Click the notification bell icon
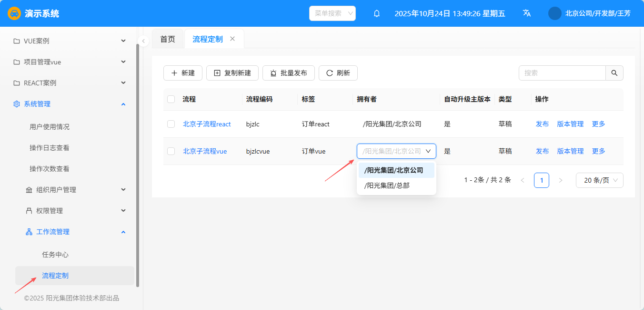The width and height of the screenshot is (644, 310). click(377, 13)
